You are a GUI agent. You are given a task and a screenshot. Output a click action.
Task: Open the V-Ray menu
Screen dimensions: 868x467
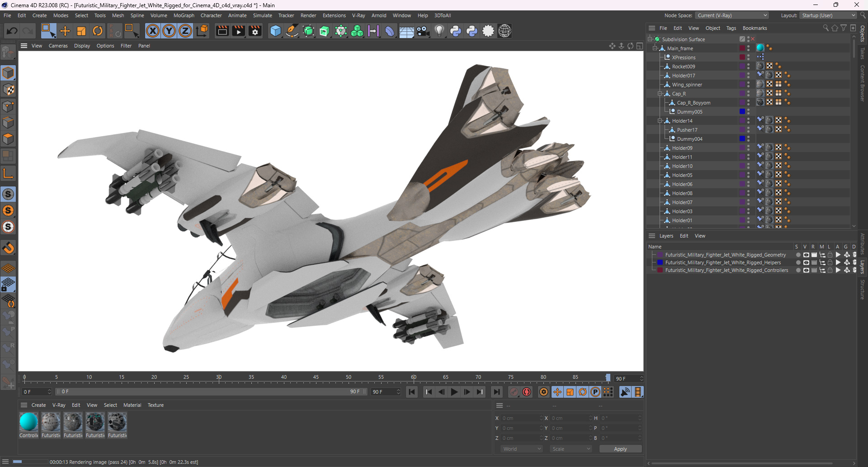click(x=359, y=15)
